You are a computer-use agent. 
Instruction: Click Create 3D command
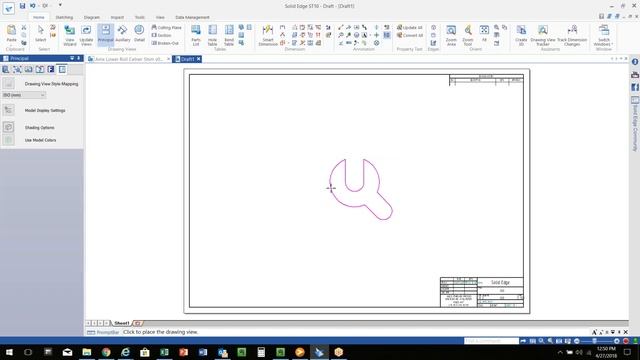(x=521, y=35)
